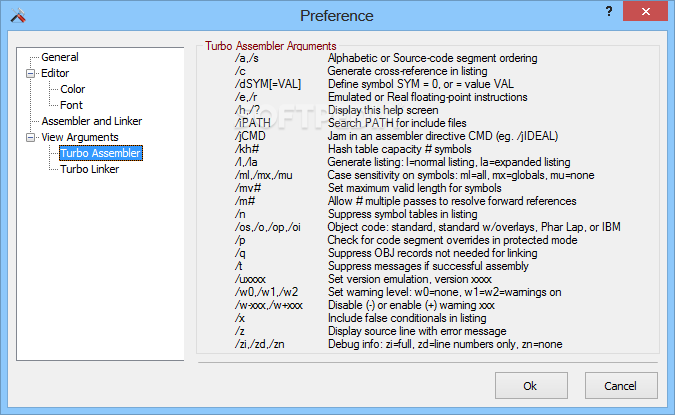
Task: Click 'Include false conditionals in listing'
Action: (x=407, y=318)
